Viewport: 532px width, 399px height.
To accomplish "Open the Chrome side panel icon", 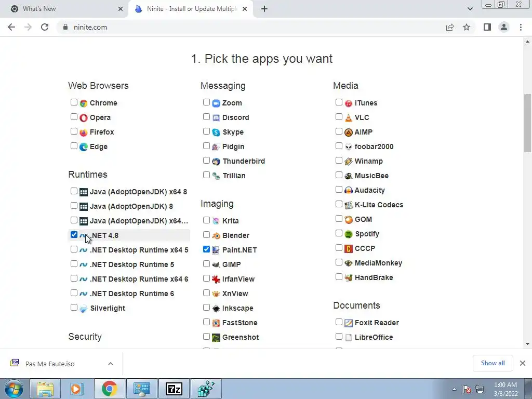I will click(x=487, y=27).
